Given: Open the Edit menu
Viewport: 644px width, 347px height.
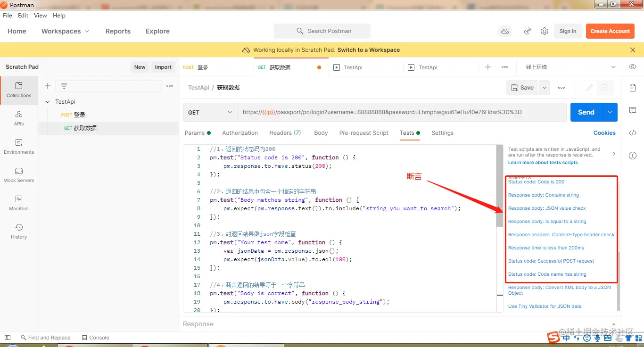Looking at the screenshot, I should coord(23,16).
